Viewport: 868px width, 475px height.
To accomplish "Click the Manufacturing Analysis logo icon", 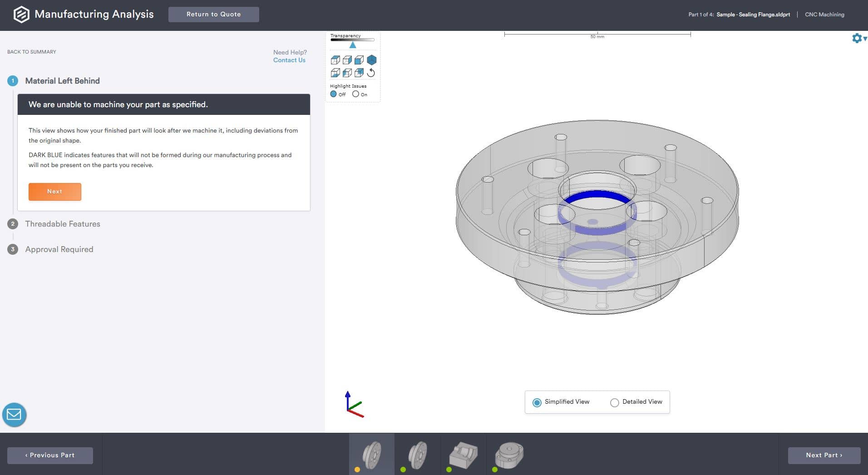I will pyautogui.click(x=21, y=15).
